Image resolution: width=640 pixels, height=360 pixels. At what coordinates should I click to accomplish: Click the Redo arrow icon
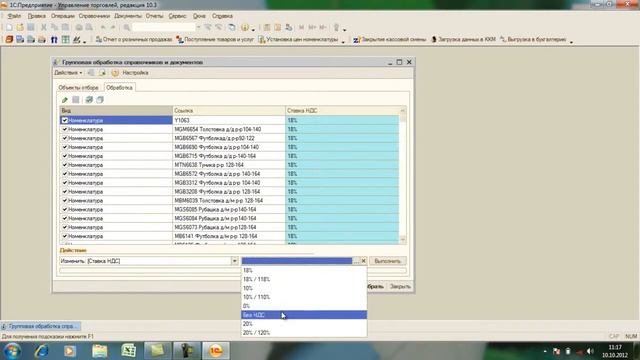click(113, 27)
